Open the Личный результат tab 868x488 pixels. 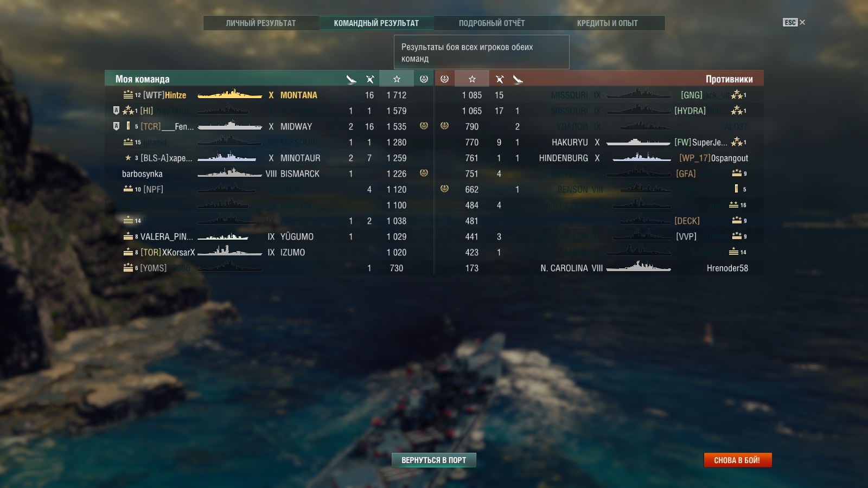point(261,23)
